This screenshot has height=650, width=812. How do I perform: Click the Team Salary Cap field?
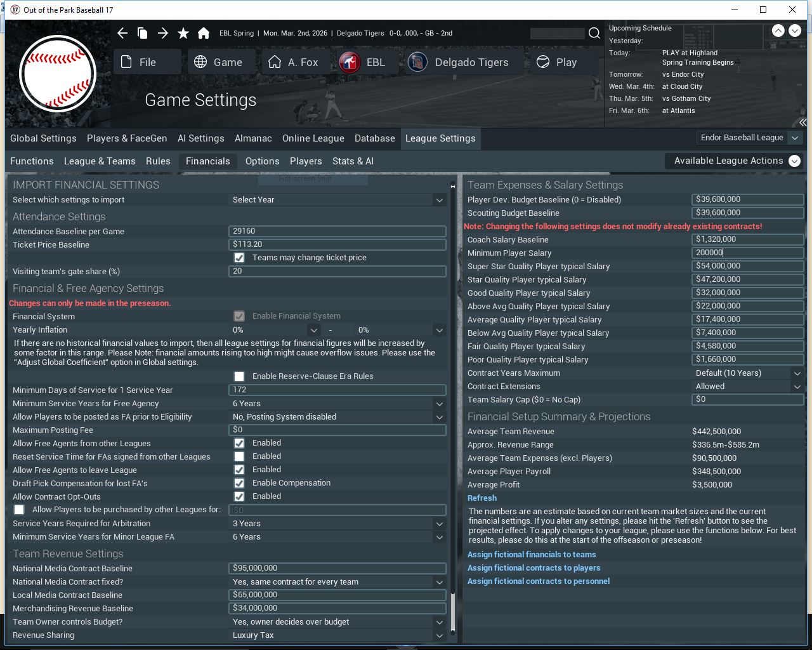click(748, 399)
